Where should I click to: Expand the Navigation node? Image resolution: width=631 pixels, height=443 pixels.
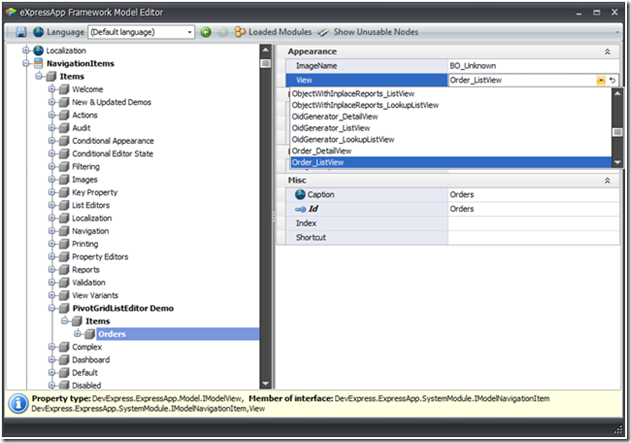52,231
